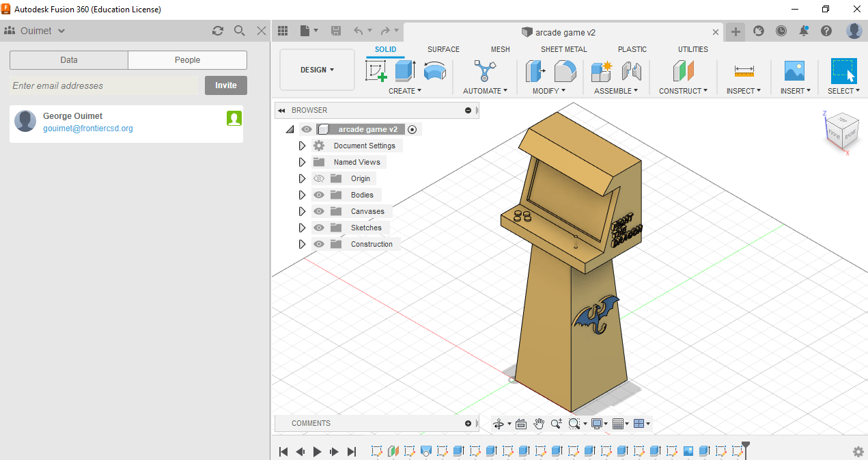Open Grid and Snaps settings

(x=618, y=424)
